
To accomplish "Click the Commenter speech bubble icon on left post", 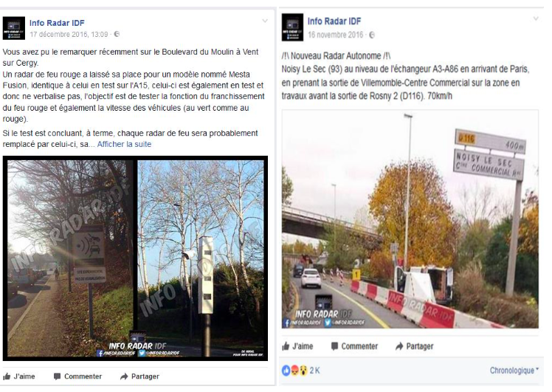I will click(x=57, y=376).
